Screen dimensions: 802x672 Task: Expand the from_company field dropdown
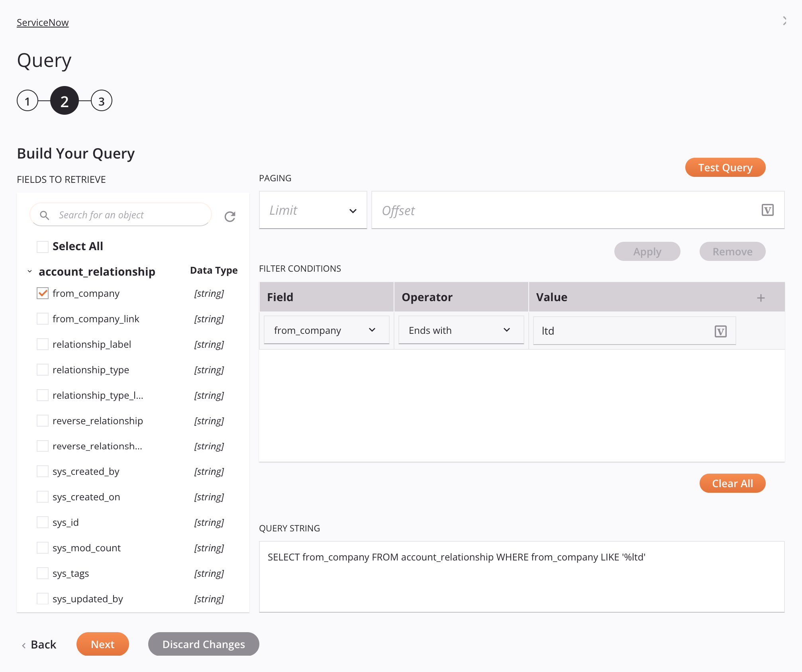[x=371, y=329]
